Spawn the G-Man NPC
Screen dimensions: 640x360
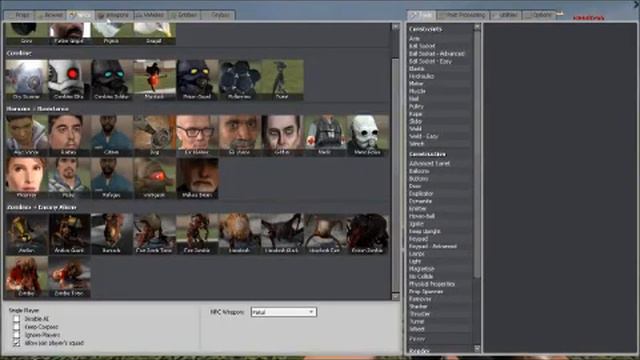[x=282, y=135]
